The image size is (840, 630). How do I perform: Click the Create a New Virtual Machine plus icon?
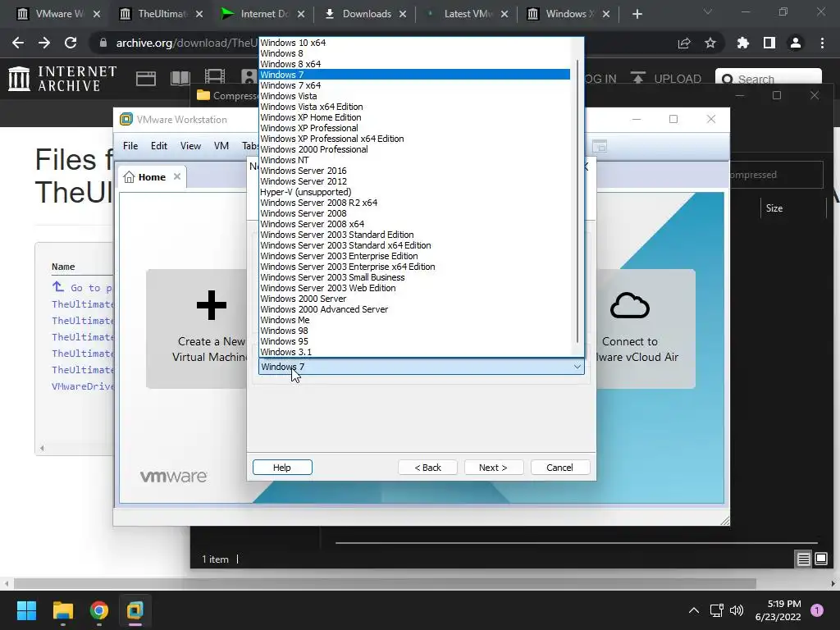(x=212, y=305)
